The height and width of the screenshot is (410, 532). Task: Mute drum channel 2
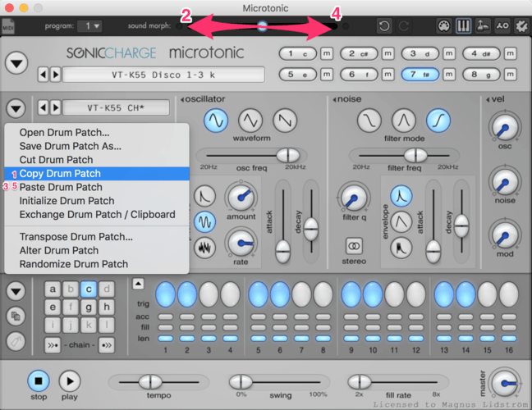[x=388, y=53]
